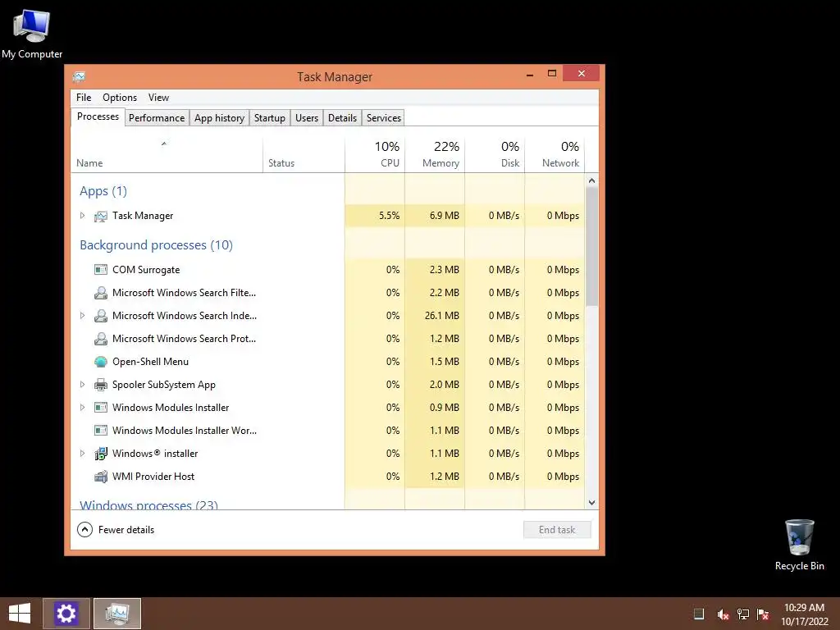This screenshot has width=840, height=630.
Task: Click the Spooler SubSystem App printer icon
Action: tap(101, 385)
